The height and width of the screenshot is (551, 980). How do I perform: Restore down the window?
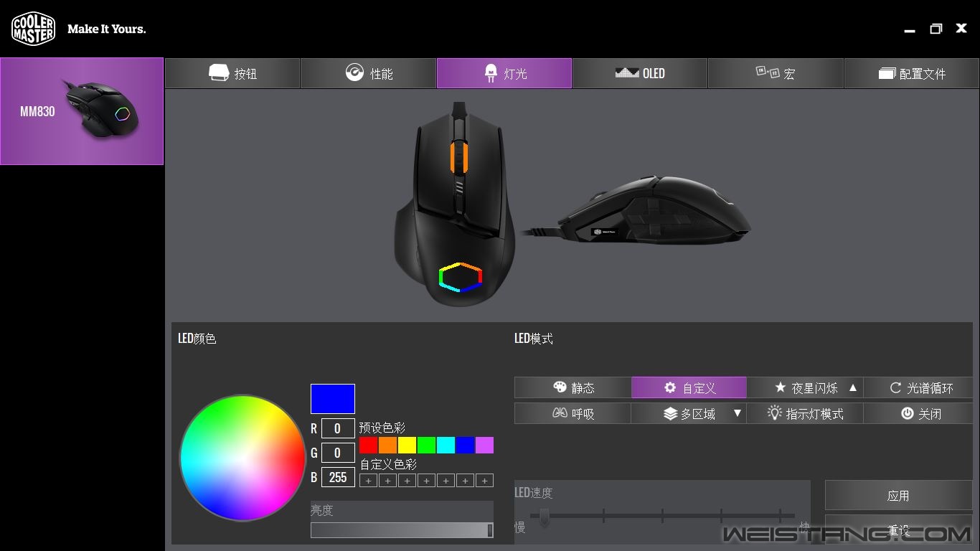tap(936, 29)
